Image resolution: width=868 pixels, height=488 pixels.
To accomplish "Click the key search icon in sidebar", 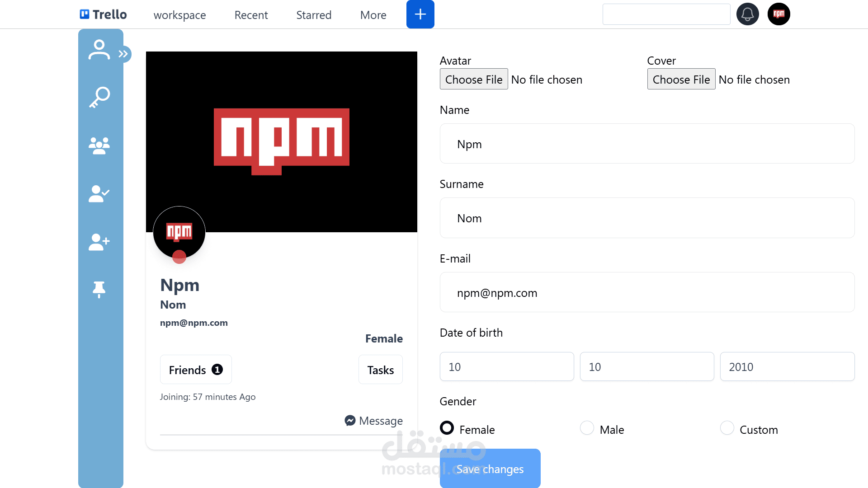I will [99, 97].
